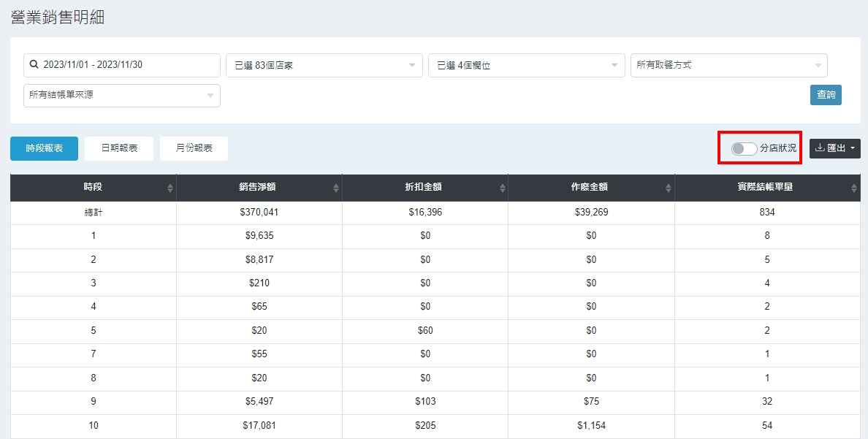868x439 pixels.
Task: Click the date range input field
Action: [x=128, y=65]
